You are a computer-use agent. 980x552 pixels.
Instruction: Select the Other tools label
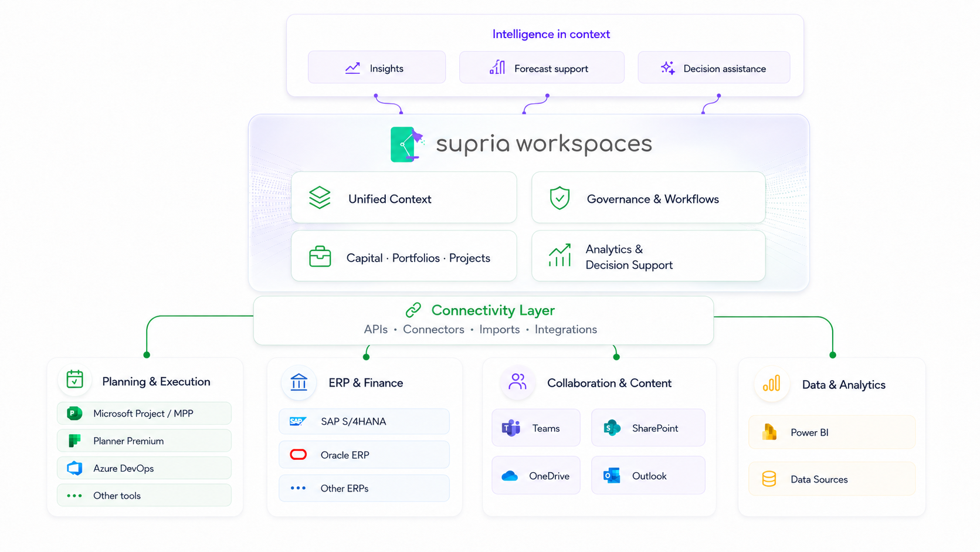click(117, 496)
